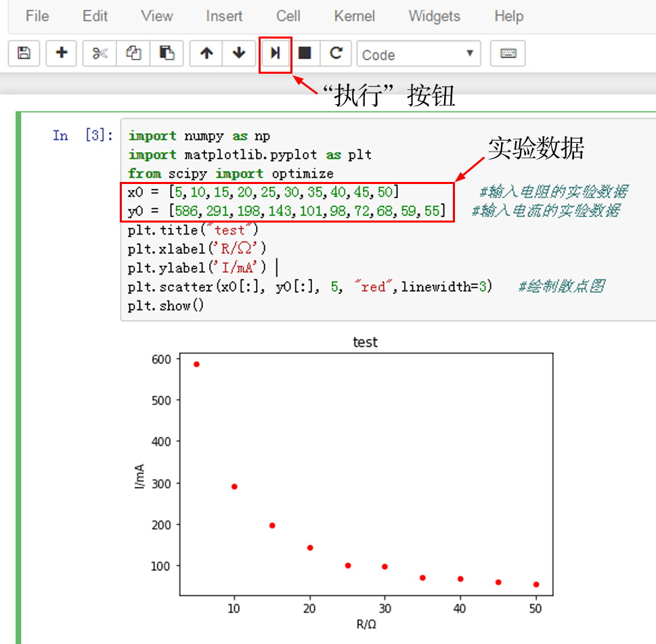Open the Help menu
The height and width of the screenshot is (644, 656).
click(x=508, y=16)
